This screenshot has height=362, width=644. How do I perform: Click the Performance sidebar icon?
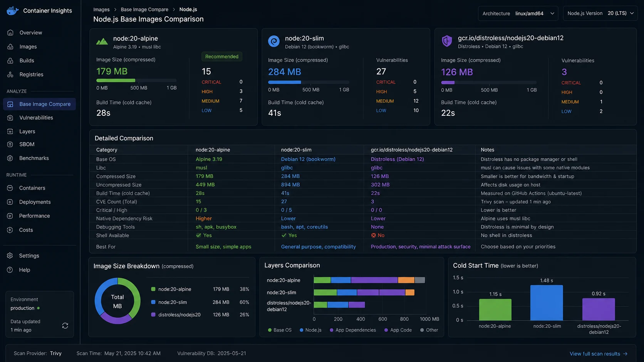(10, 216)
